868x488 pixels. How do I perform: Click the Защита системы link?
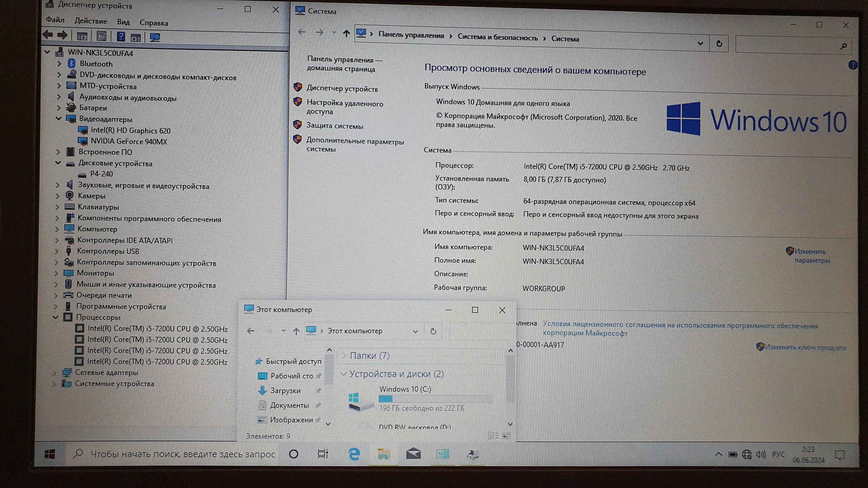[335, 126]
